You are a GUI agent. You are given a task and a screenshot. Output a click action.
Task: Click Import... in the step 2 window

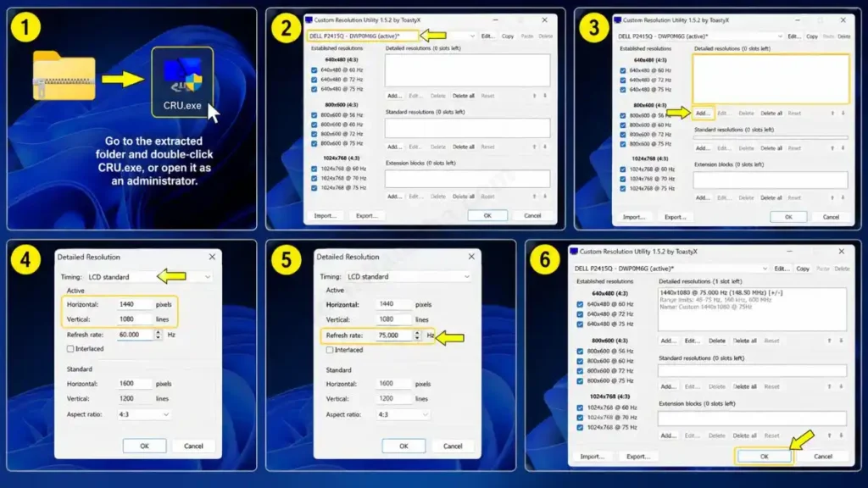tap(325, 216)
